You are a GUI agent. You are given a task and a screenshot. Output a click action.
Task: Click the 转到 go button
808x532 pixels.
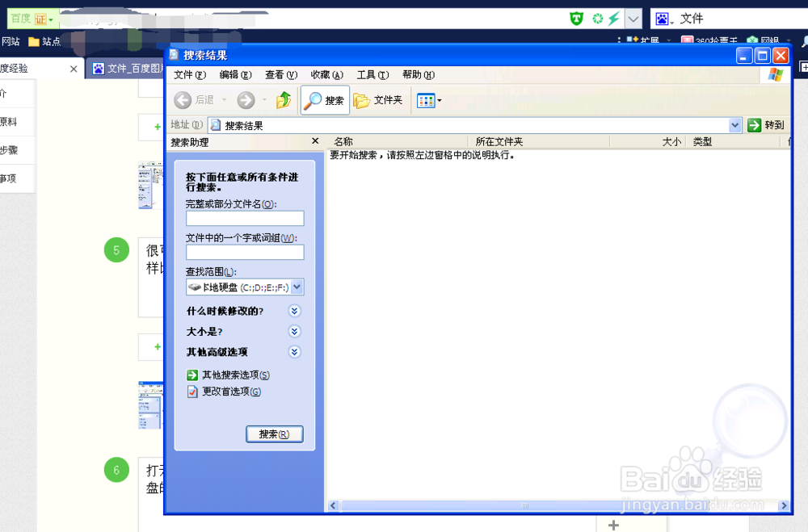pos(766,124)
